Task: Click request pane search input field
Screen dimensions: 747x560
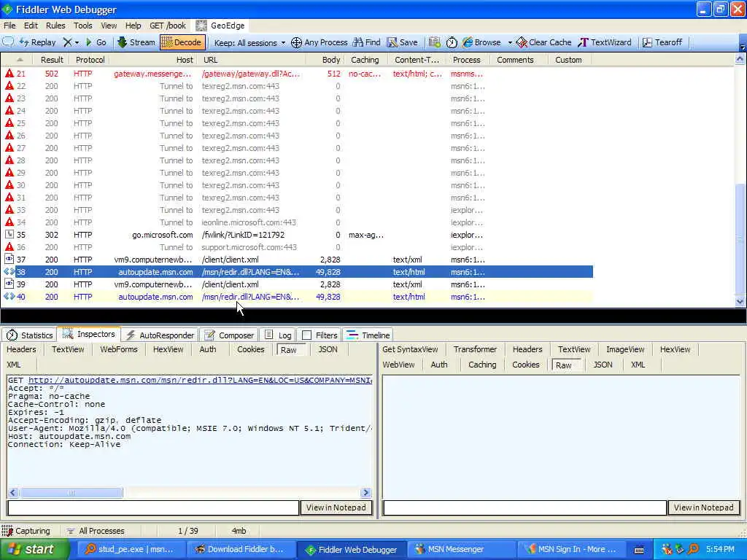Action: pyautogui.click(x=153, y=507)
